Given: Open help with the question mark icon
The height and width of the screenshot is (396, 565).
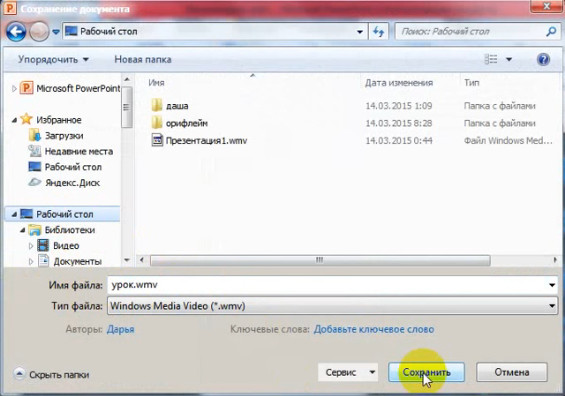Looking at the screenshot, I should point(543,59).
